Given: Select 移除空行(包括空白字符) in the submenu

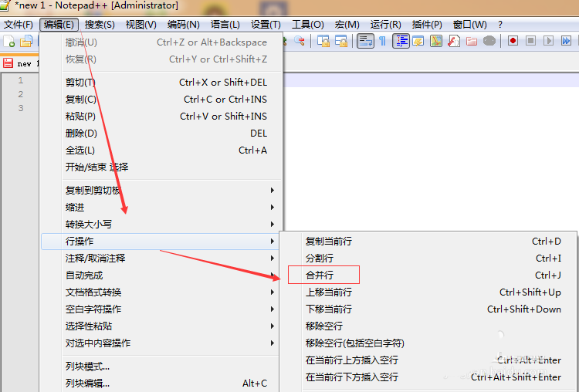Looking at the screenshot, I should (x=428, y=343).
